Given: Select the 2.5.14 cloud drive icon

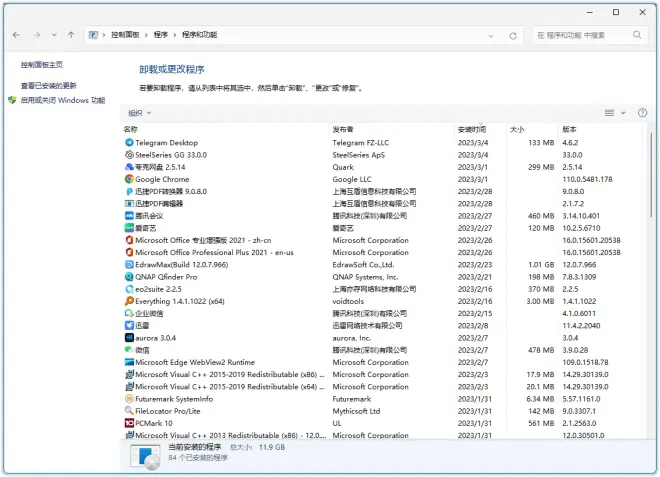Looking at the screenshot, I should 129,167.
